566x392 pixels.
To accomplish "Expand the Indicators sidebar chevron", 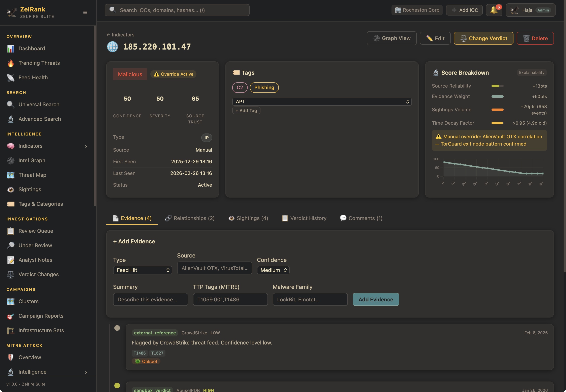I will pyautogui.click(x=86, y=146).
